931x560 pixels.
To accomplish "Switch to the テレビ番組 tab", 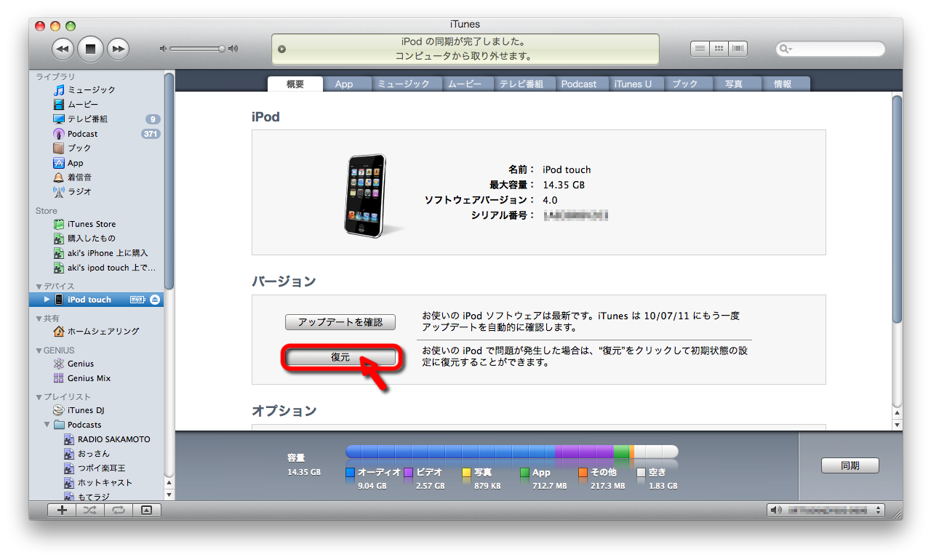I will tap(522, 84).
